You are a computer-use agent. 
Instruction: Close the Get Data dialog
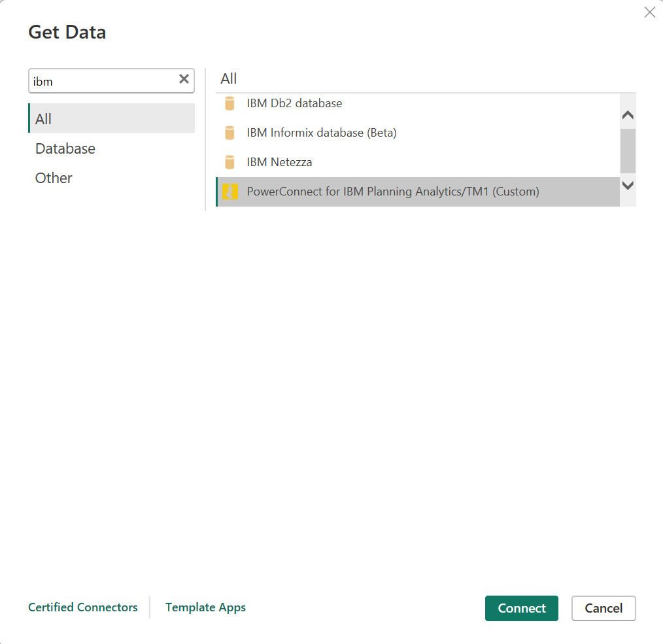pyautogui.click(x=649, y=12)
